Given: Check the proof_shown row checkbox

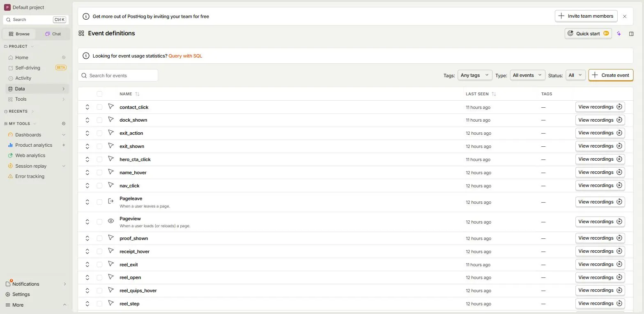Looking at the screenshot, I should pos(99,238).
